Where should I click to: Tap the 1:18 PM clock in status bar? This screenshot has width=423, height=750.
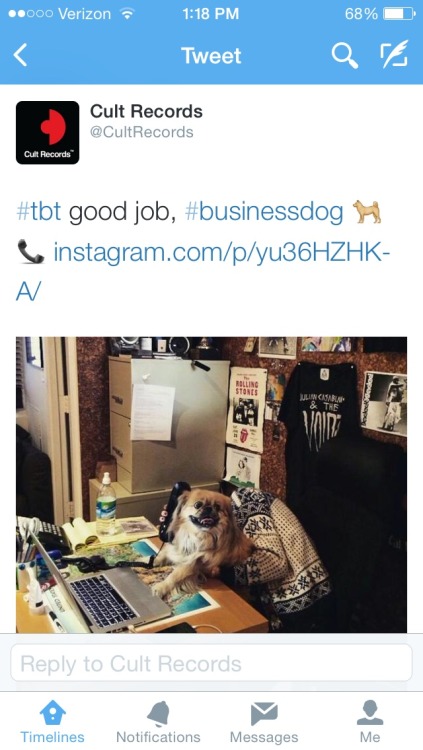pyautogui.click(x=211, y=14)
